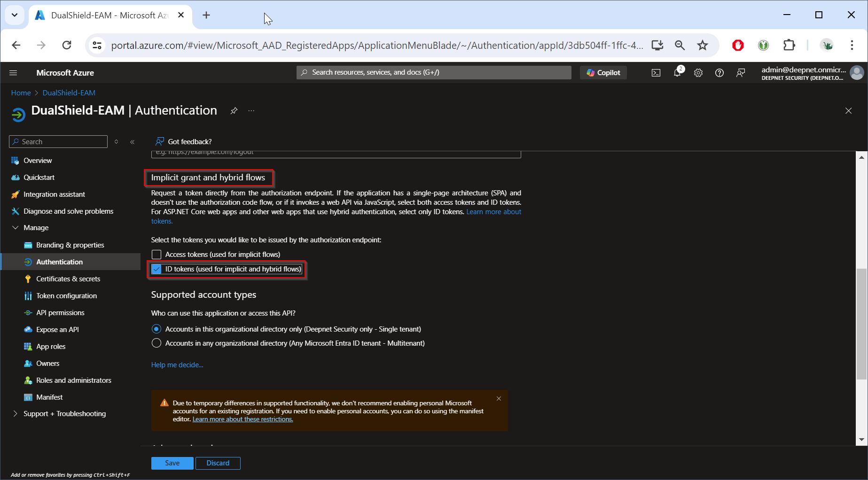The width and height of the screenshot is (868, 480).
Task: Click the help question mark icon
Action: pos(719,73)
